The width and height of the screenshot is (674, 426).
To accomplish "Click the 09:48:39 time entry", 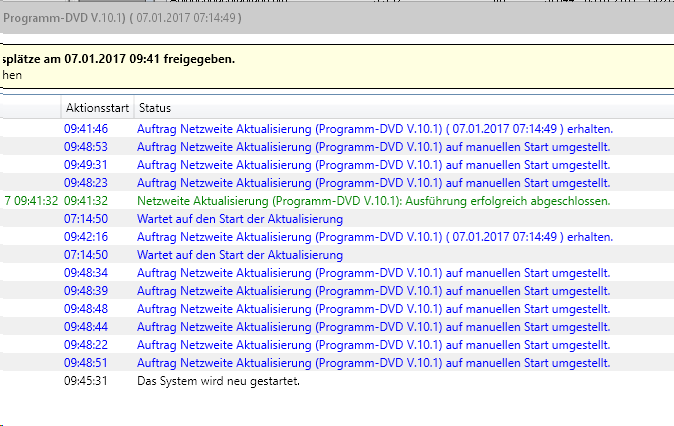I will (86, 291).
